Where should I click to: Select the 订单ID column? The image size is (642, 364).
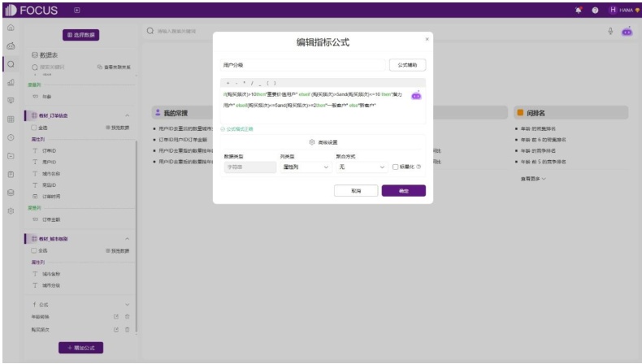click(x=49, y=150)
